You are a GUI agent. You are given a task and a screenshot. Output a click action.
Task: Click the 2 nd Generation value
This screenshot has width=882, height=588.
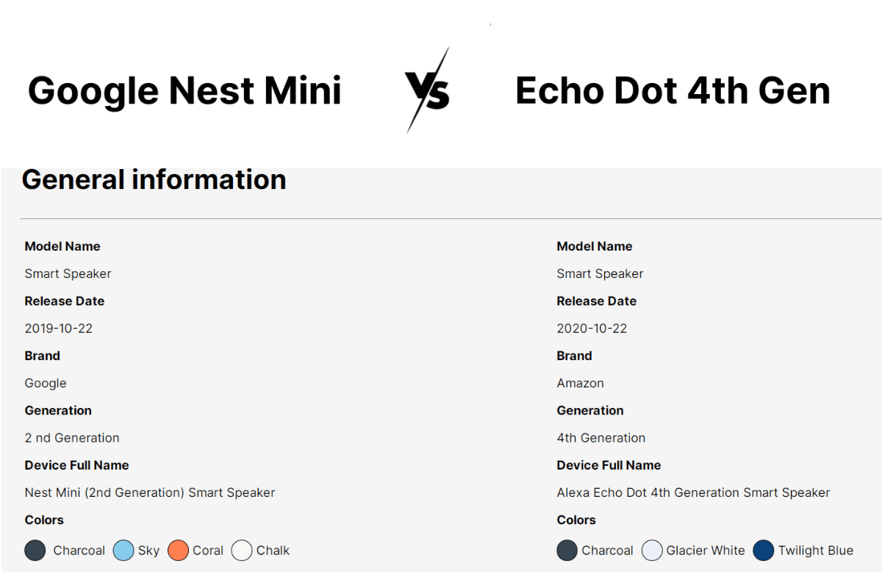[x=72, y=438]
